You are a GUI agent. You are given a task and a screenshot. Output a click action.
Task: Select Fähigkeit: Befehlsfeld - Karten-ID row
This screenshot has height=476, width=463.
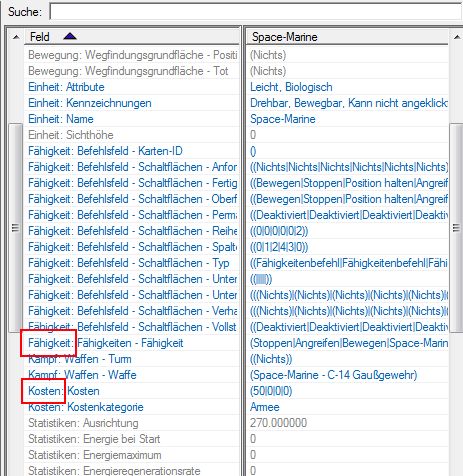click(x=132, y=151)
